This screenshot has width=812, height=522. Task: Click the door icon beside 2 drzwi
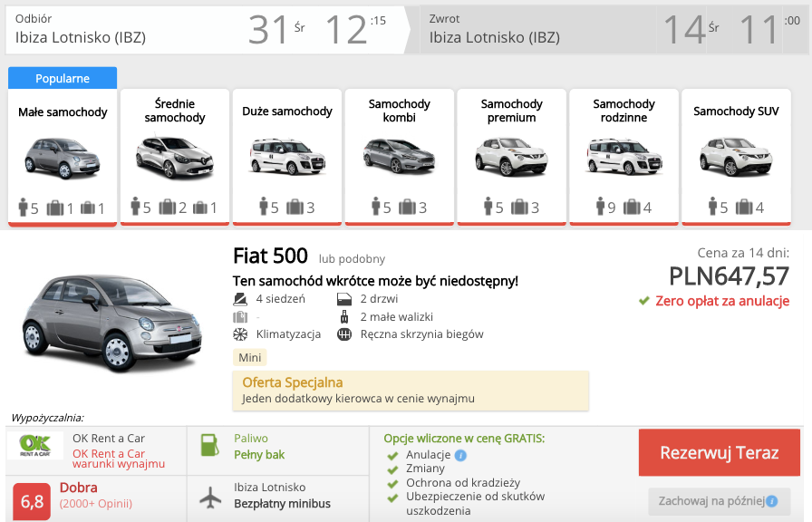pos(344,299)
